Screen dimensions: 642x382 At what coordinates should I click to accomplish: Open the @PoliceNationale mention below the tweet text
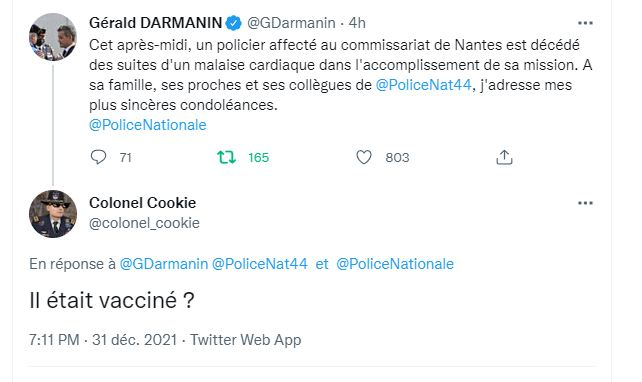pos(148,125)
